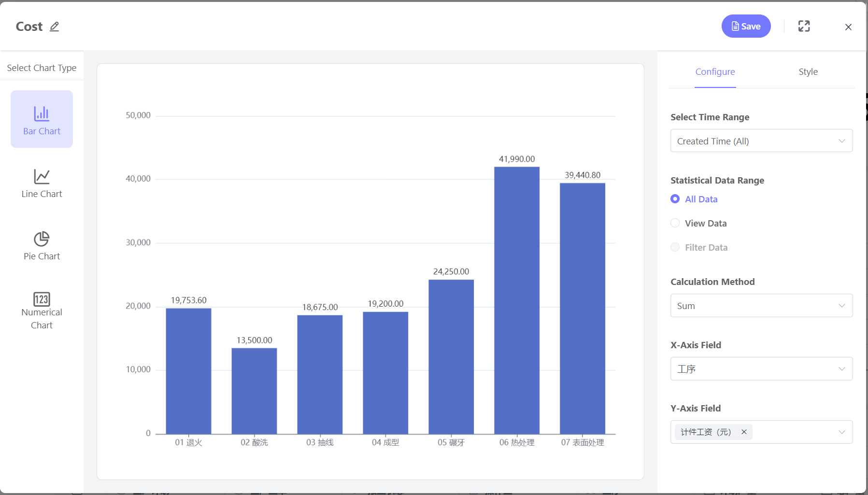Click the 13,500.00 value label

(254, 340)
